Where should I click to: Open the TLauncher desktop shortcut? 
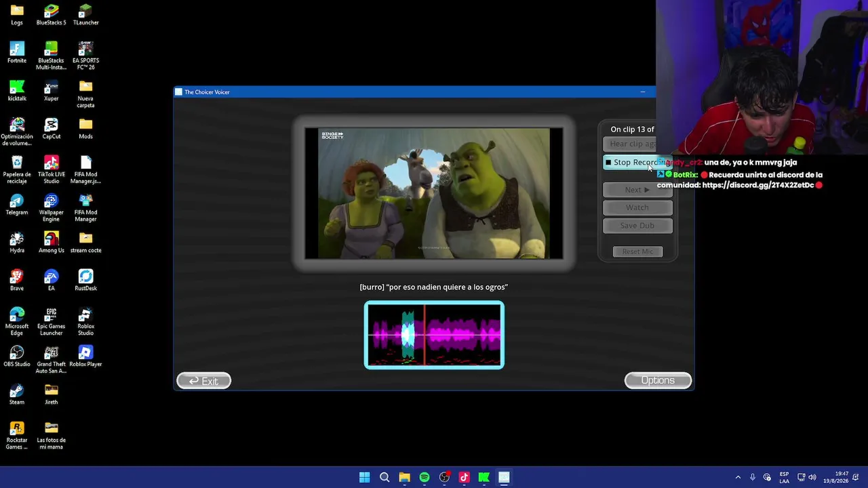[85, 15]
